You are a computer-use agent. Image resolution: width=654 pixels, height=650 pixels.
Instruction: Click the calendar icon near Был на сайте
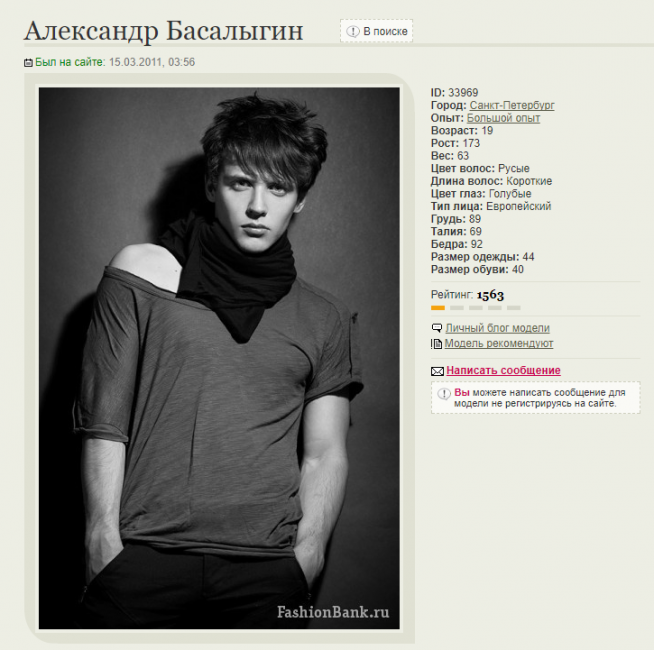[28, 63]
